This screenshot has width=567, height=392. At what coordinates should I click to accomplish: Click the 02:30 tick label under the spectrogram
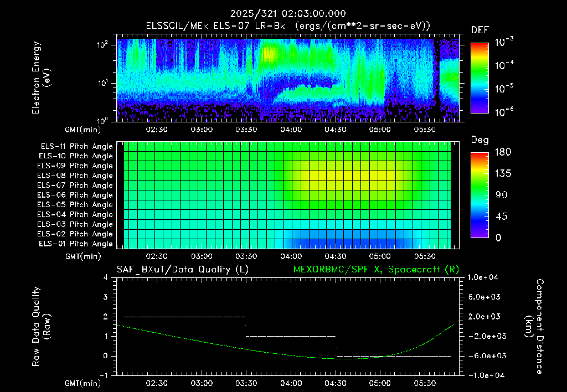[x=157, y=130]
